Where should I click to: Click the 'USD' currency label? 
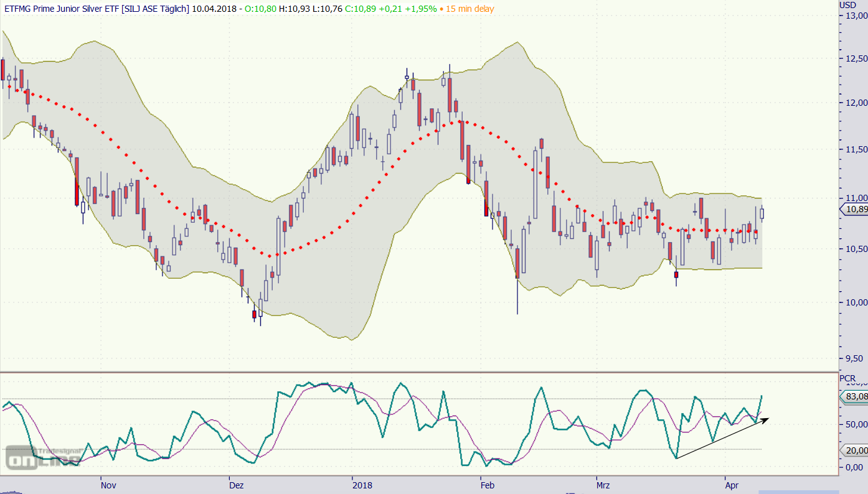[848, 4]
